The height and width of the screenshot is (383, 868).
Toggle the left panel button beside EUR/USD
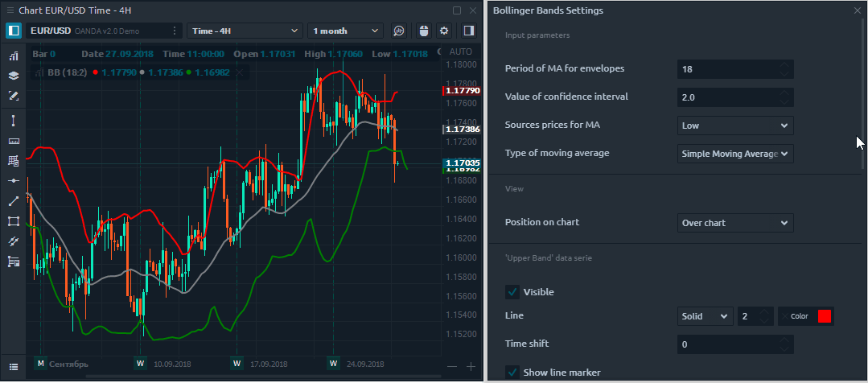click(x=14, y=31)
